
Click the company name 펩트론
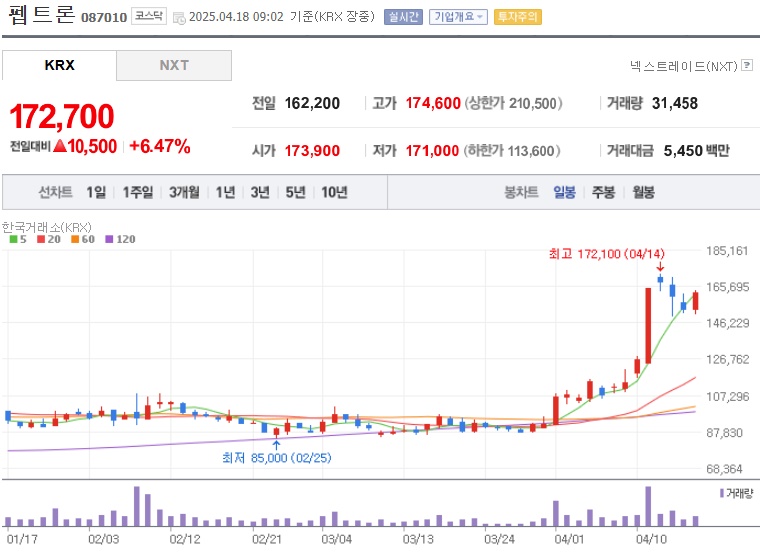click(x=42, y=14)
